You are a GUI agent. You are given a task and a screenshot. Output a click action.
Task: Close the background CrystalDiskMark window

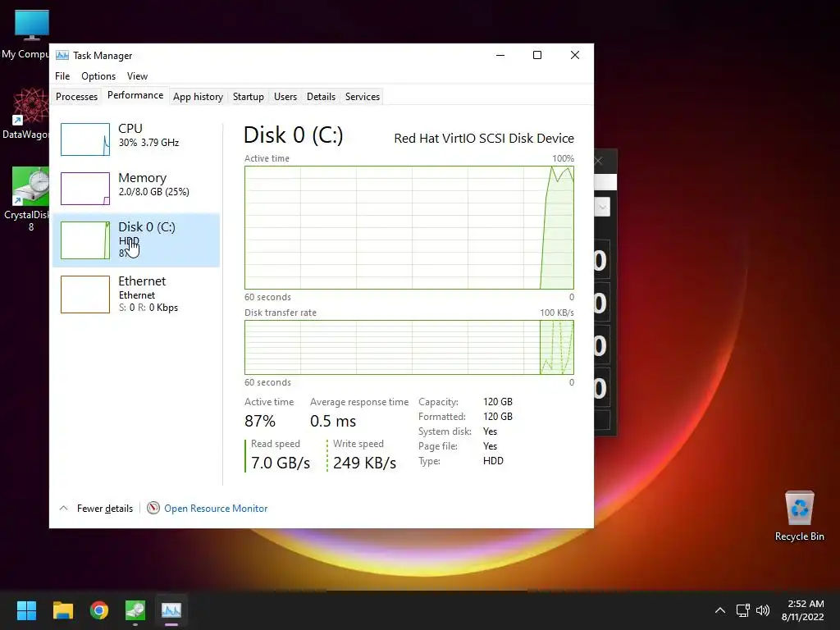click(x=599, y=161)
